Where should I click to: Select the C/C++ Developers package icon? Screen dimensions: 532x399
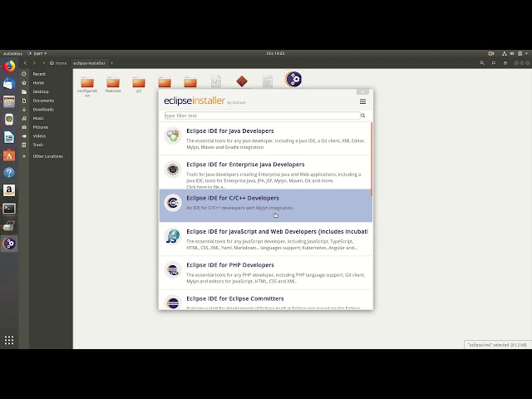coord(173,203)
